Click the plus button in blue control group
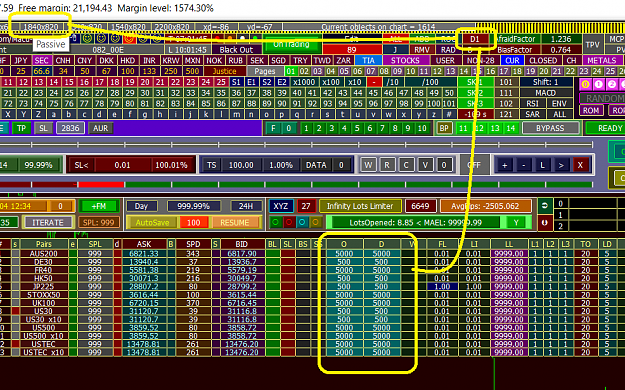This screenshot has height=390, width=625. (505, 165)
